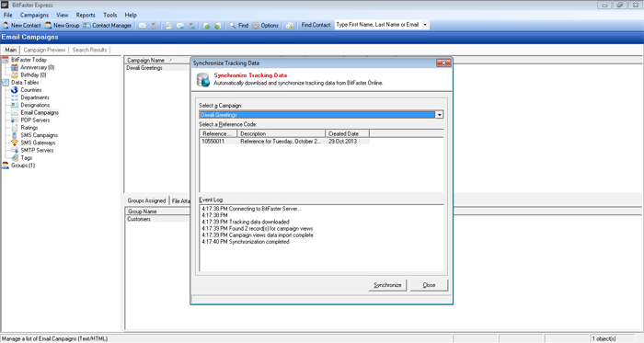The height and width of the screenshot is (343, 644).
Task: Click the document page toolbar icon
Action: pos(168,26)
